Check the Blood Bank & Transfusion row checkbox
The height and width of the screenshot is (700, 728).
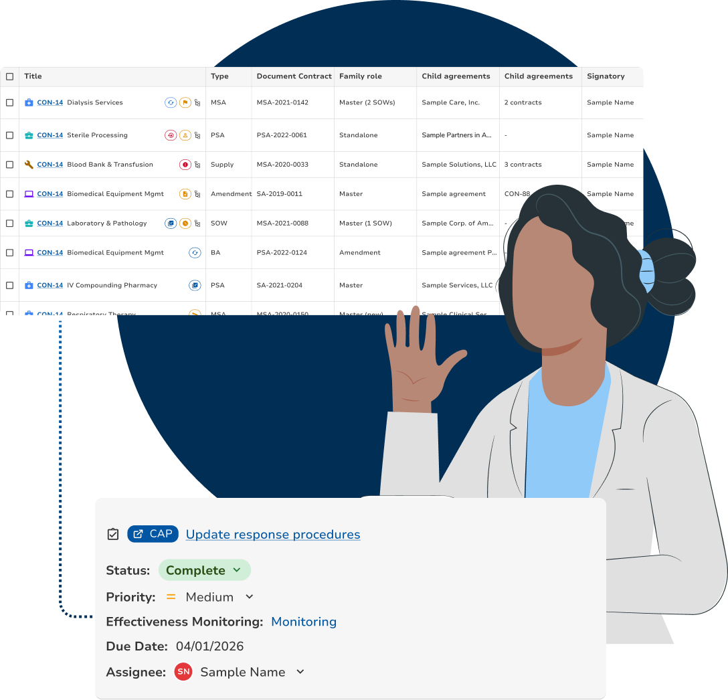(10, 165)
